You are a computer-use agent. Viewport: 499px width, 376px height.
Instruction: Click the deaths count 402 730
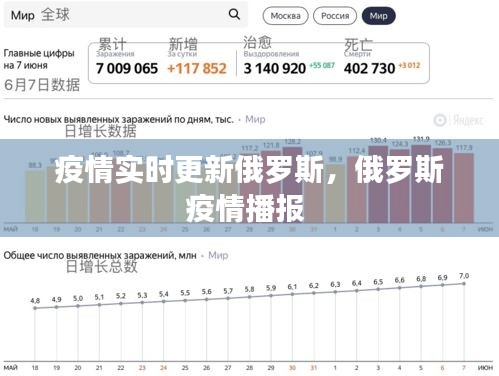point(369,69)
